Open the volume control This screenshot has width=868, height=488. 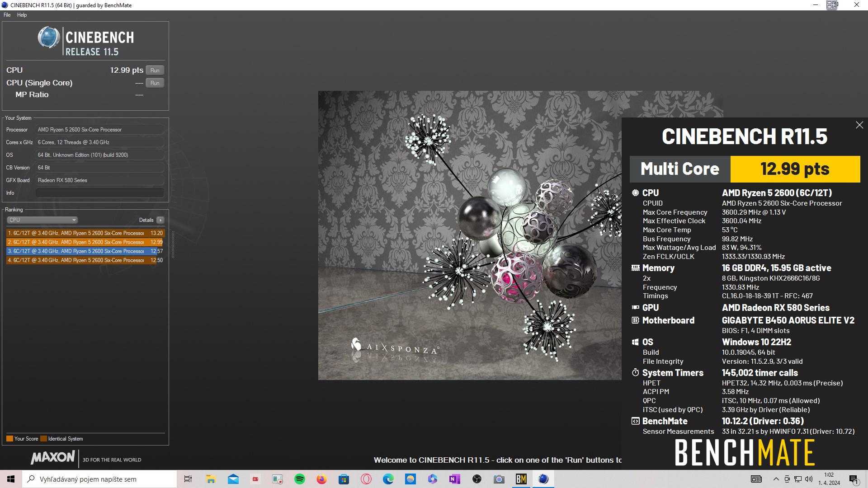[x=809, y=479]
